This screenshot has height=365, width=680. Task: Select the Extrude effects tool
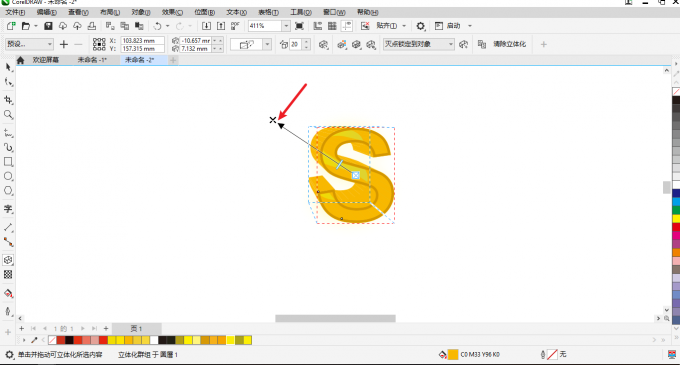[x=8, y=260]
